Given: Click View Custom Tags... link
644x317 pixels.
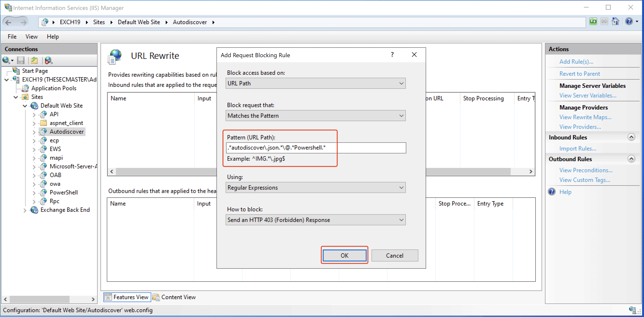Looking at the screenshot, I should tap(585, 180).
